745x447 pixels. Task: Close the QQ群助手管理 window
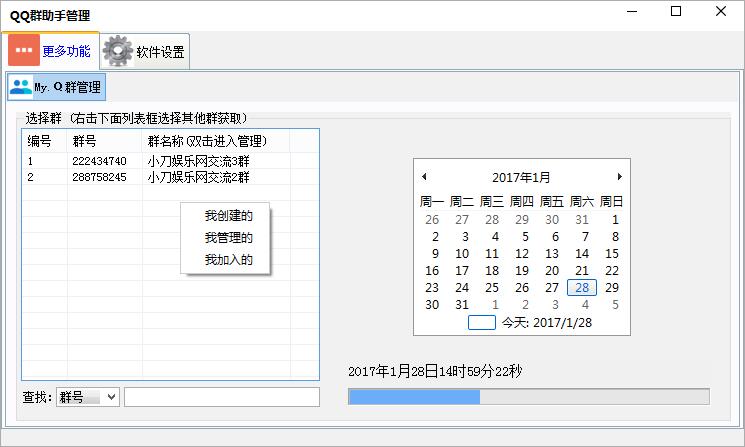(x=721, y=11)
